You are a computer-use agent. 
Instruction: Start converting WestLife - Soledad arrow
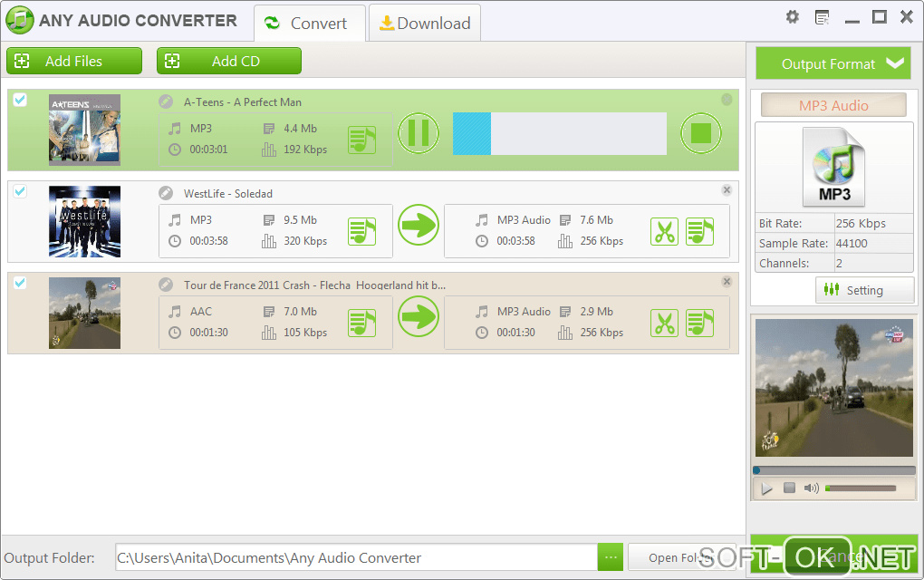[x=419, y=225]
